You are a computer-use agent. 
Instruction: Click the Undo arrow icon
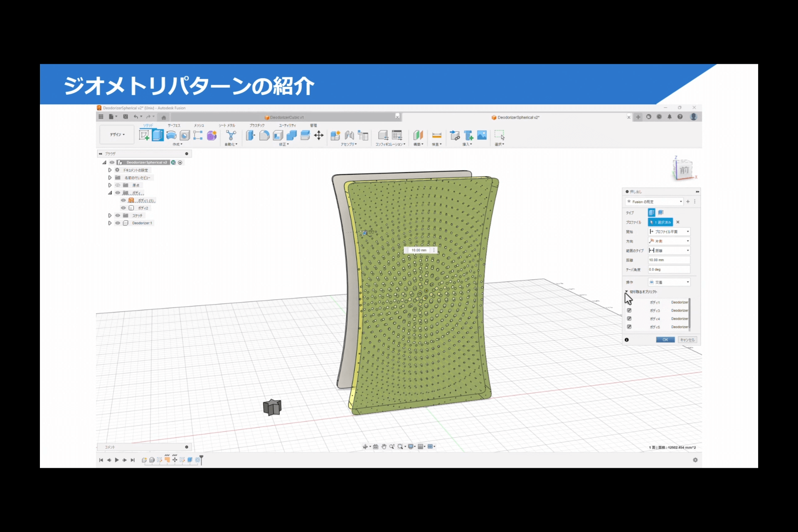pyautogui.click(x=135, y=117)
